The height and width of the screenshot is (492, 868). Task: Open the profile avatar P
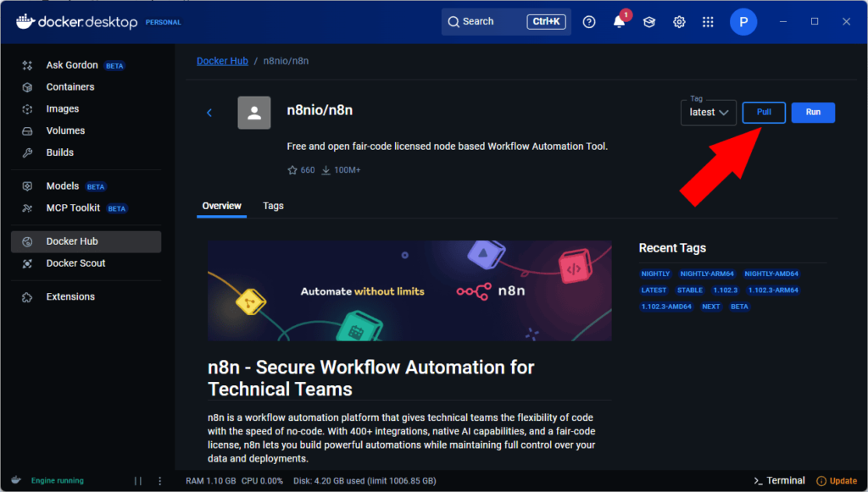[743, 21]
